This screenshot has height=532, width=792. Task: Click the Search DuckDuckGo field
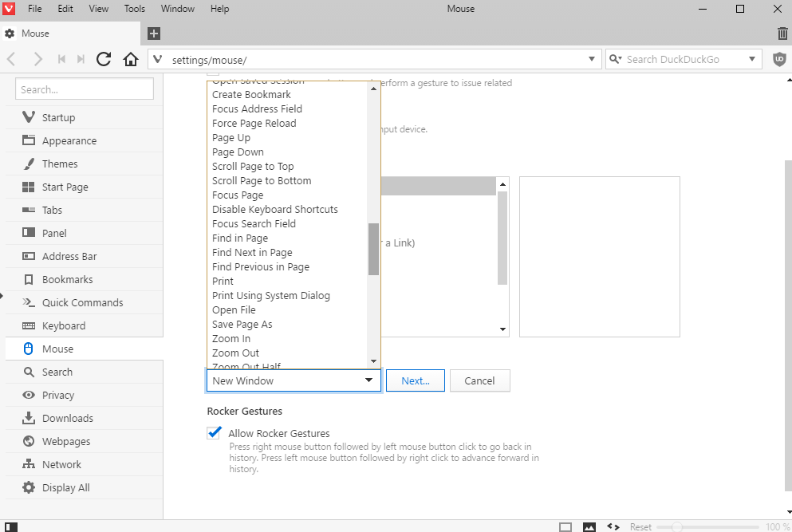tap(684, 59)
